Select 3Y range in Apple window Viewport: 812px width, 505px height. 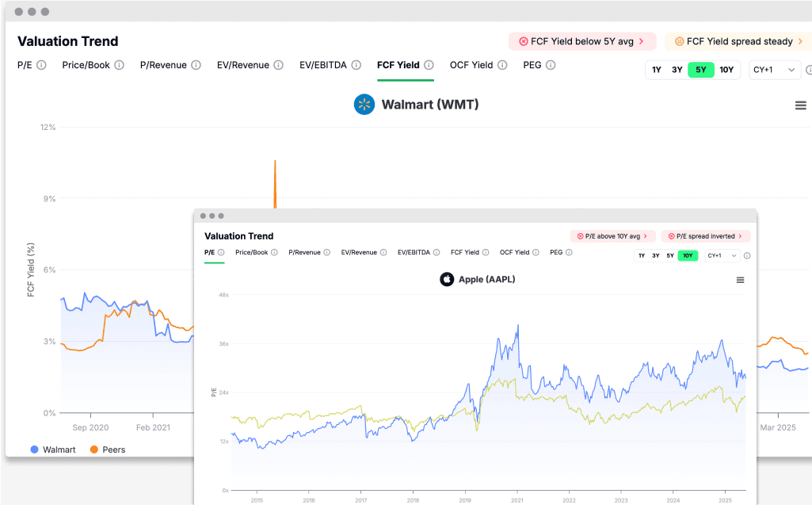click(656, 255)
